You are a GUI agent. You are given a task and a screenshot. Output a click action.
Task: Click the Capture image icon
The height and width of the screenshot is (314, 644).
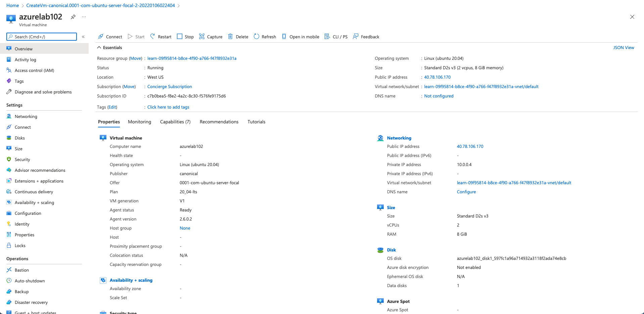point(202,36)
